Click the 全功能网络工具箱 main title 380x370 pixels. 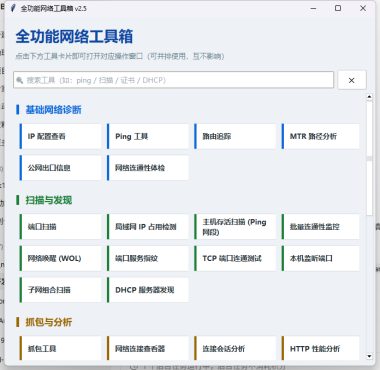tap(74, 36)
